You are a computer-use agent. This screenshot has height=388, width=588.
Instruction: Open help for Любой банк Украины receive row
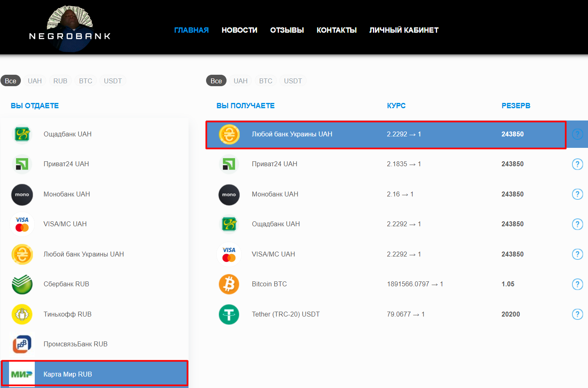click(577, 134)
